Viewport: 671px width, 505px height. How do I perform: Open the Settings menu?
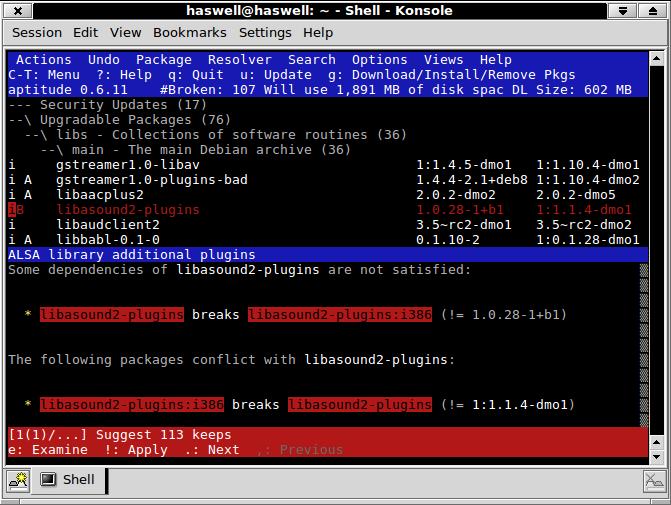[x=265, y=33]
